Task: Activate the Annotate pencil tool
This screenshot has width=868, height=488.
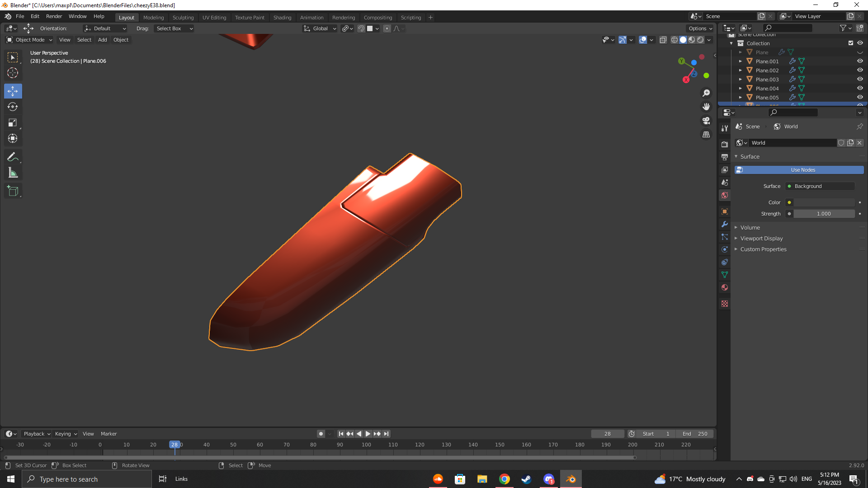Action: (13, 157)
